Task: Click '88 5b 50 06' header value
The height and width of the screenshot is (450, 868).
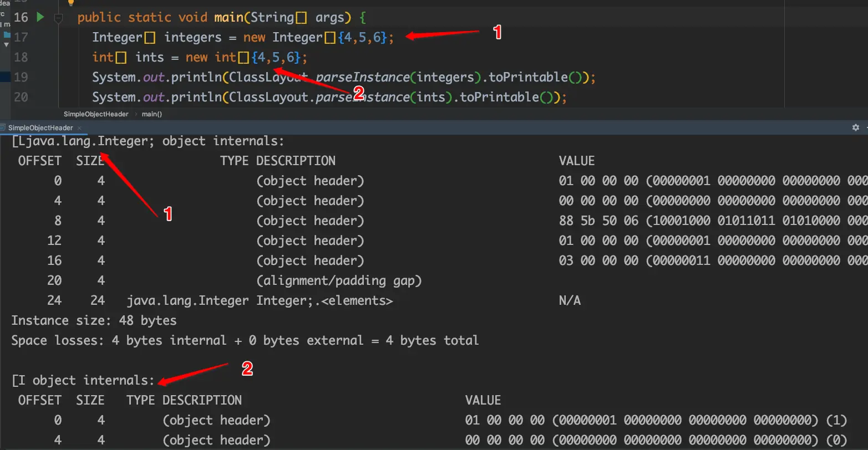Action: coord(598,221)
